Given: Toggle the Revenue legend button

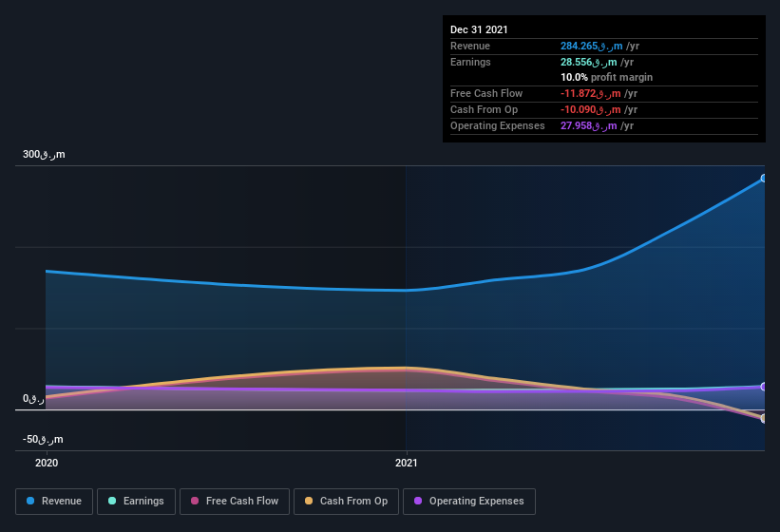Looking at the screenshot, I should click(x=54, y=502).
